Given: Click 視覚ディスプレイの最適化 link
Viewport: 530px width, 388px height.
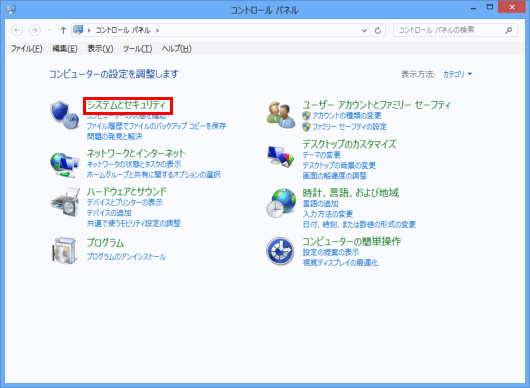Looking at the screenshot, I should 340,263.
